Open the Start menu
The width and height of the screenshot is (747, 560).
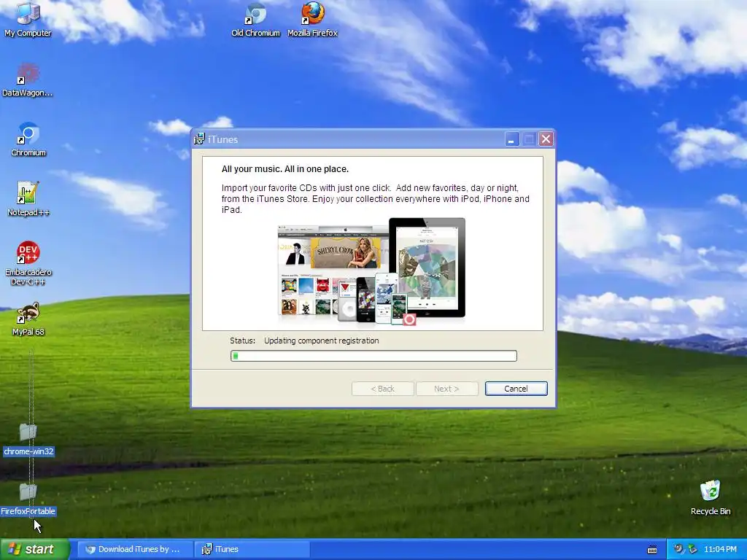(35, 549)
